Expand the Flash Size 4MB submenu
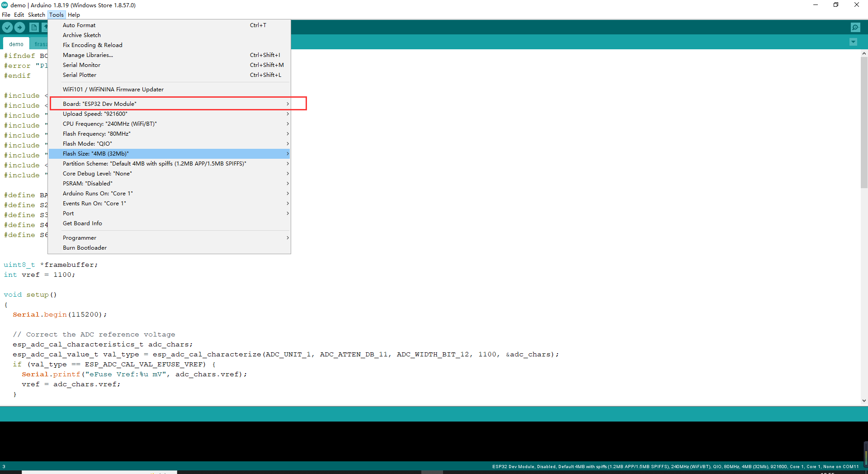868x474 pixels. (x=170, y=154)
